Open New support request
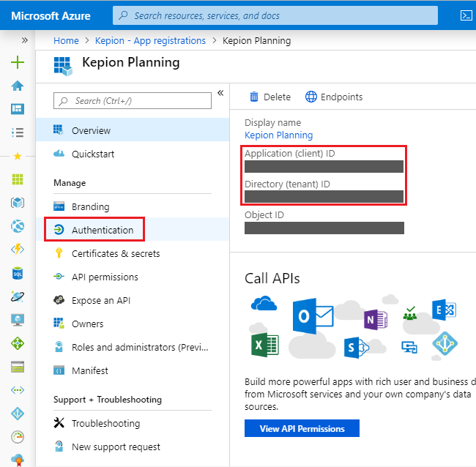The width and height of the screenshot is (476, 467). coord(133,447)
